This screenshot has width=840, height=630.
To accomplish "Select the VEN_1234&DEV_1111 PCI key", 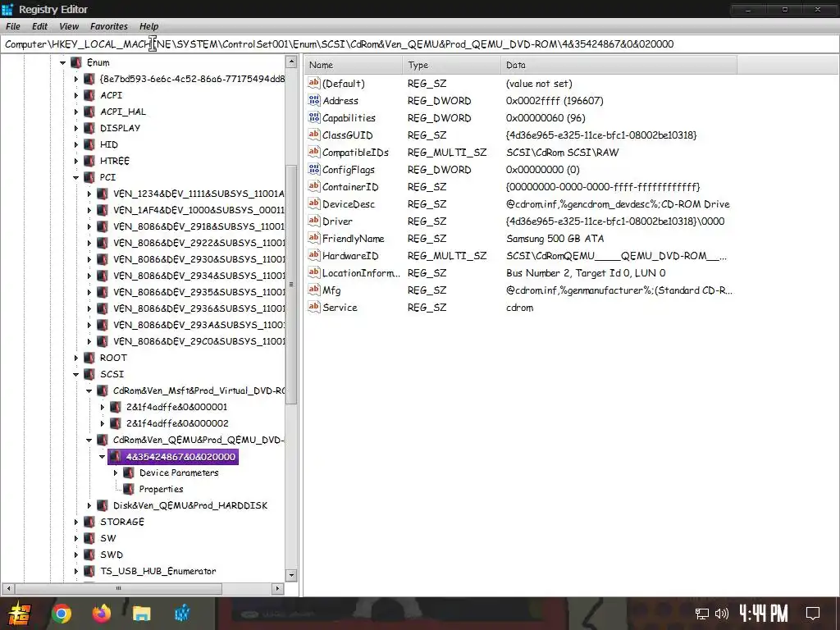I will 199,194.
